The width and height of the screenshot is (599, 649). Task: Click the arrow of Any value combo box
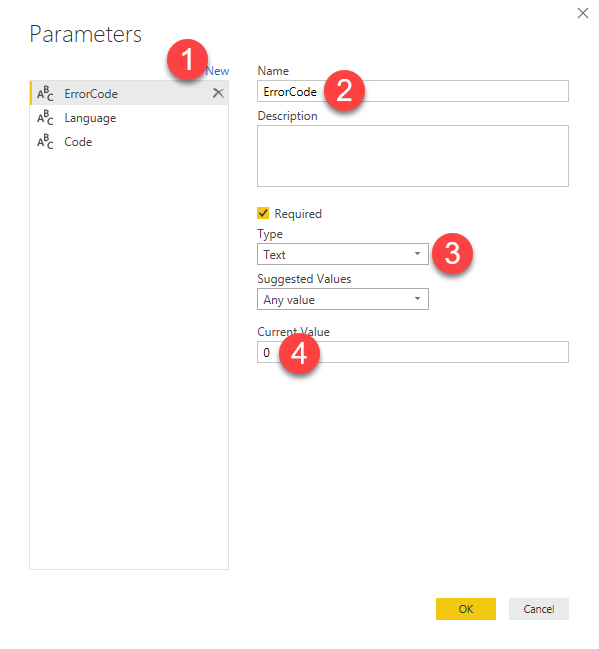pos(417,299)
